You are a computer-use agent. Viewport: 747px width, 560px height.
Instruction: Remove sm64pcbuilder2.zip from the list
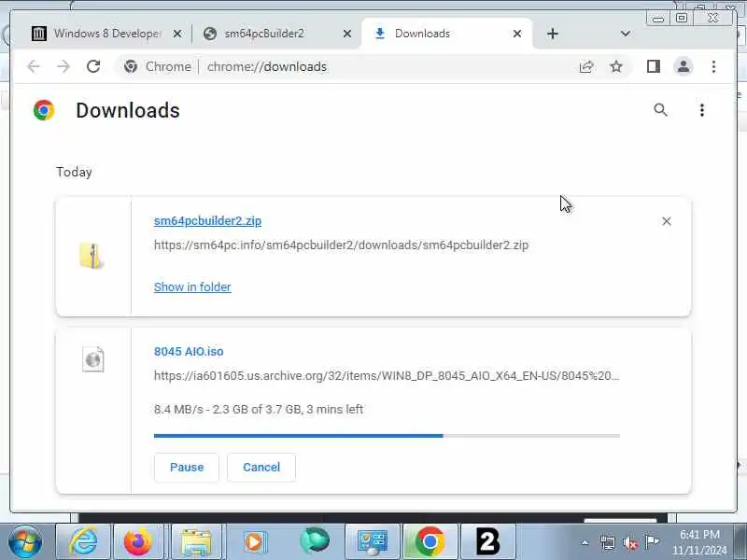coord(667,221)
